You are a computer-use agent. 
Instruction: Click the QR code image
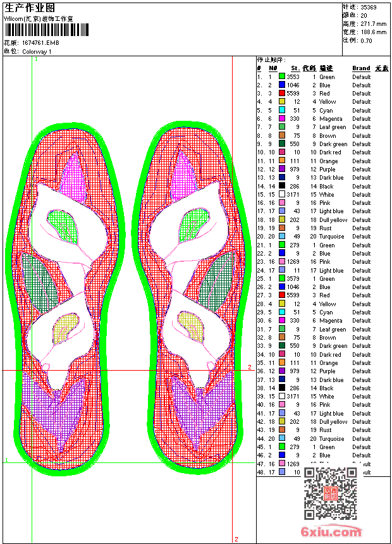[331, 493]
